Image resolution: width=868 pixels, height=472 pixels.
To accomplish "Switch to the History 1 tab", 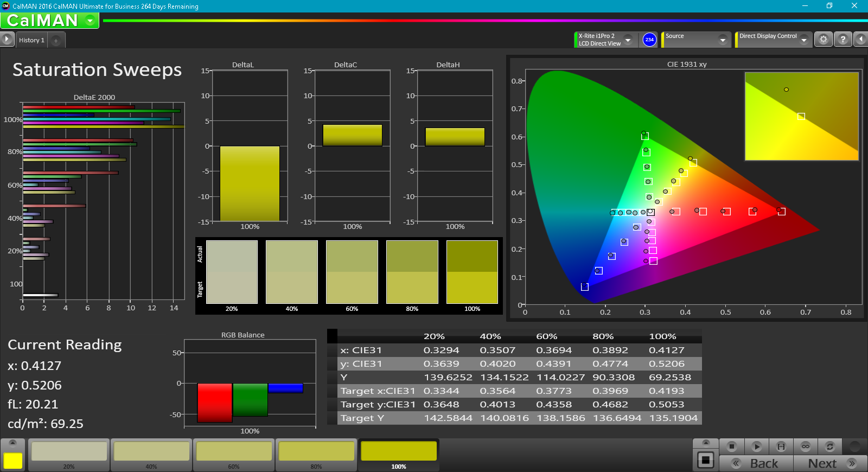I will [x=31, y=40].
